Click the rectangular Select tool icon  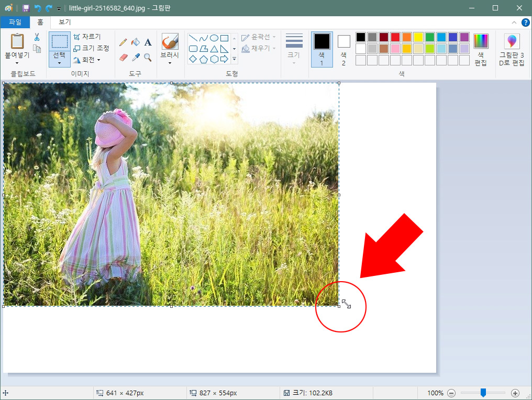[59, 41]
